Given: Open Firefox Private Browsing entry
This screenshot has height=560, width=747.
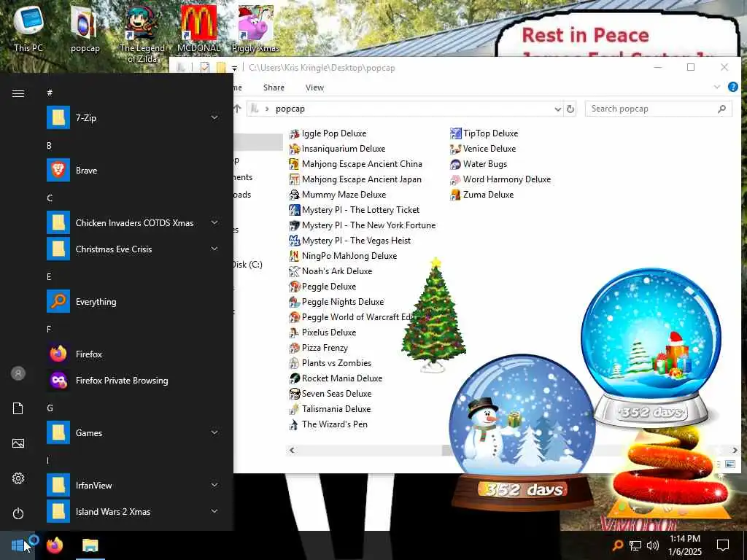Looking at the screenshot, I should [x=133, y=381].
